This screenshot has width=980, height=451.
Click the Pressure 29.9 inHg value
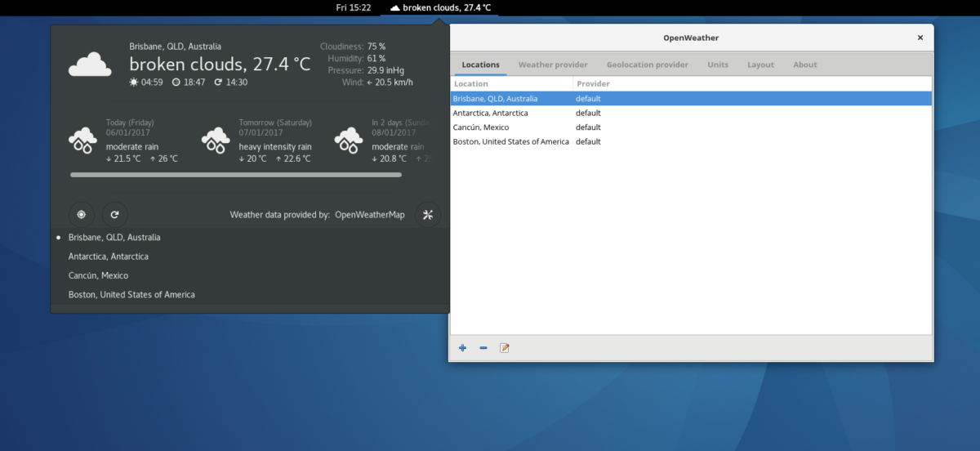point(385,70)
